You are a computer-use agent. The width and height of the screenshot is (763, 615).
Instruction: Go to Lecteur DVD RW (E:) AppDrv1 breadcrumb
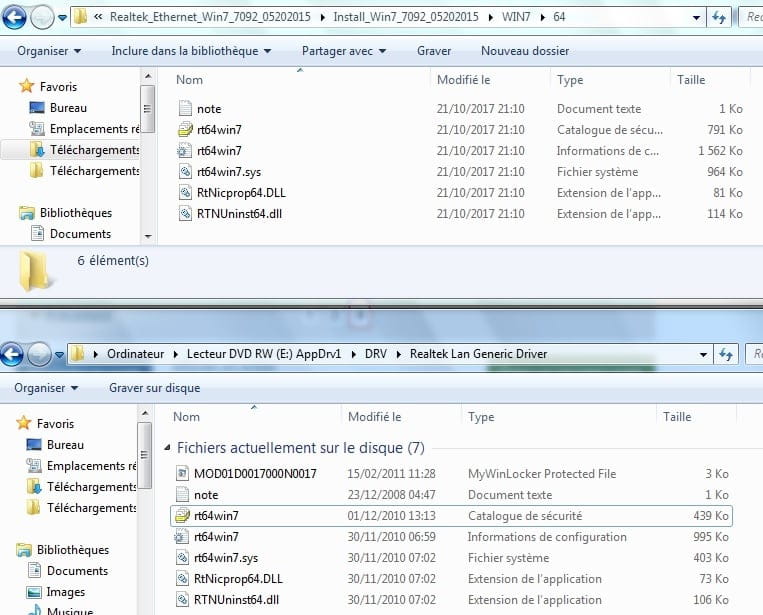[264, 354]
